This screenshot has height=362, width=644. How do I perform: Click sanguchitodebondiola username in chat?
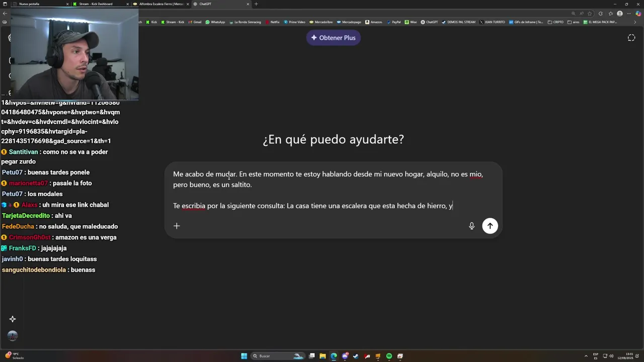[34, 270]
